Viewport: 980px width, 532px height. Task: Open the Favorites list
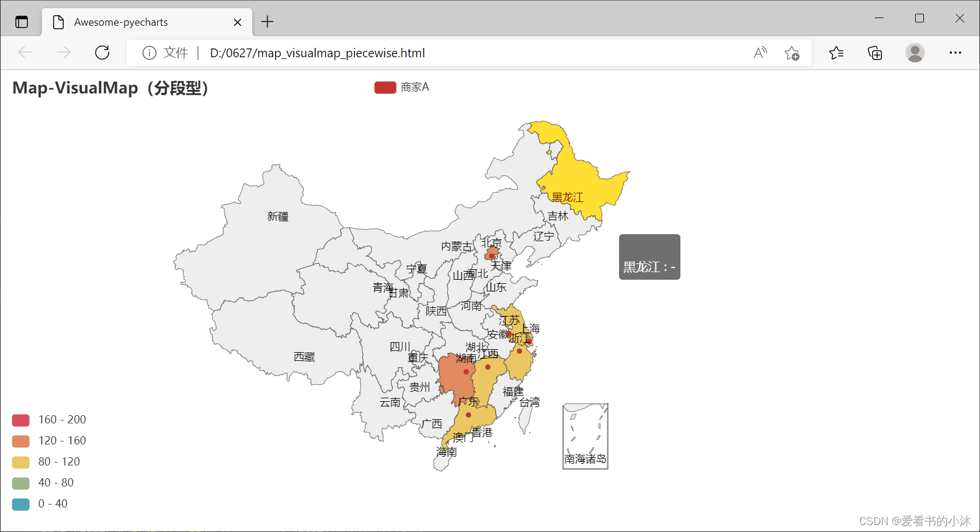click(x=836, y=53)
